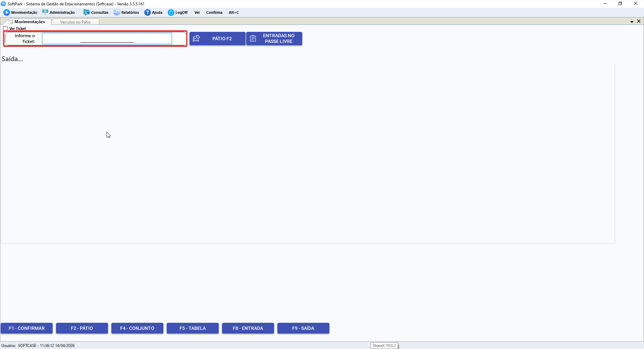Viewport: 644px width, 349px height.
Task: Click the LogOff power icon
Action: (171, 12)
